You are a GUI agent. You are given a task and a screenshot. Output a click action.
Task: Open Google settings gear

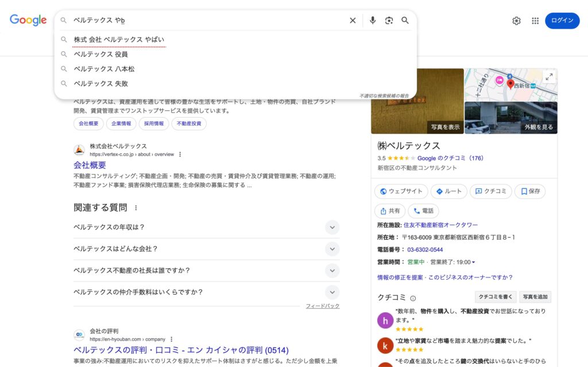click(516, 21)
